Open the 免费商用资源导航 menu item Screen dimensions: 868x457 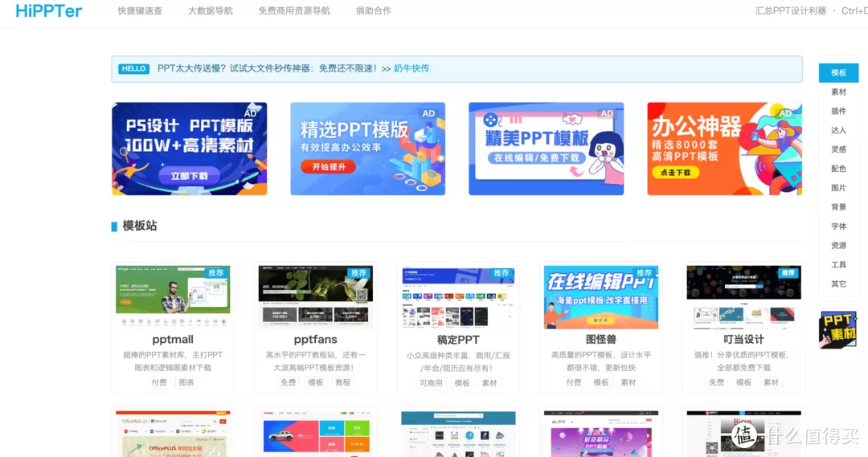tap(294, 11)
